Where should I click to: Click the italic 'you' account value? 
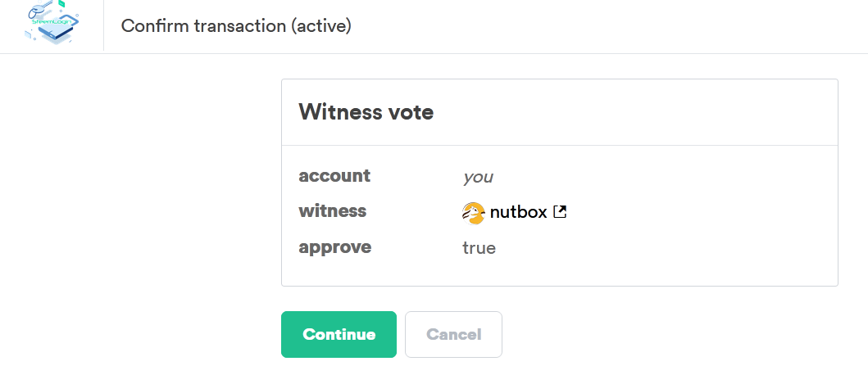[478, 177]
